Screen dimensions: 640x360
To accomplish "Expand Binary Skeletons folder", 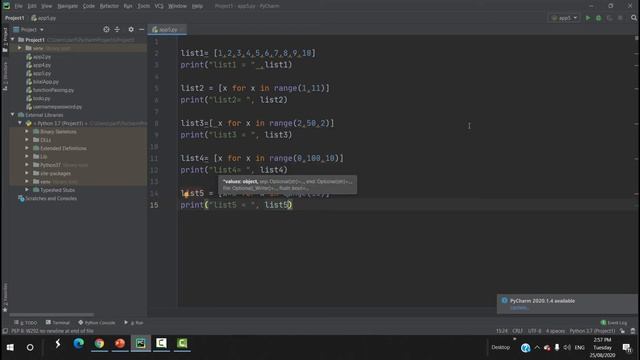I will 27,131.
